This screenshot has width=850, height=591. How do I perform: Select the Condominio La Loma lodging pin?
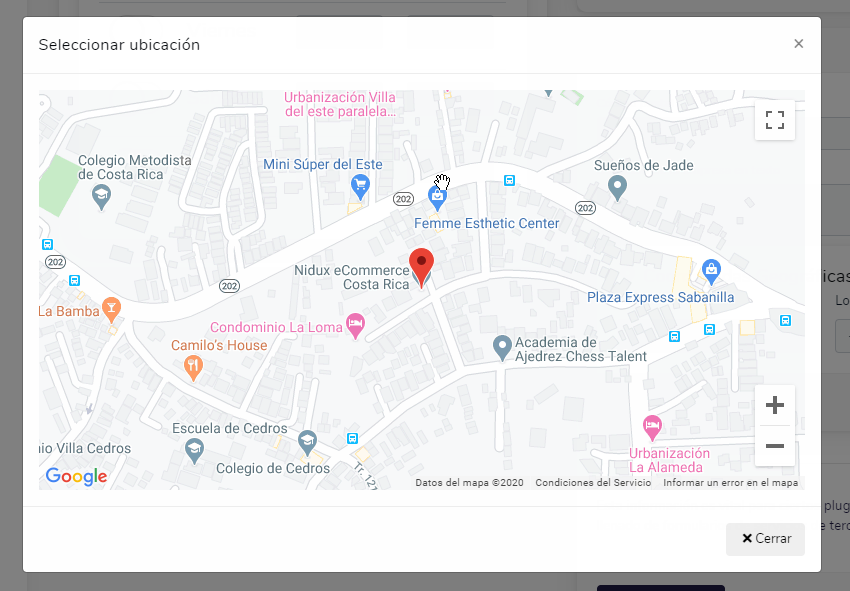tap(355, 326)
